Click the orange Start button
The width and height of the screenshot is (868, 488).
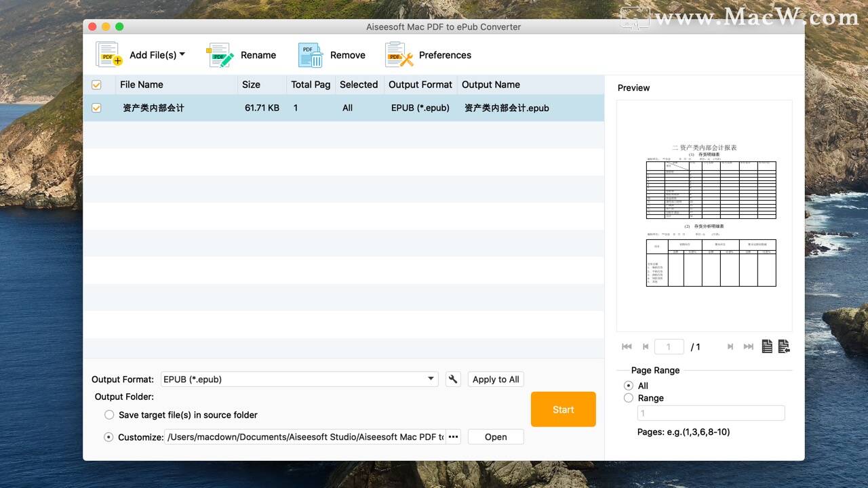click(564, 409)
